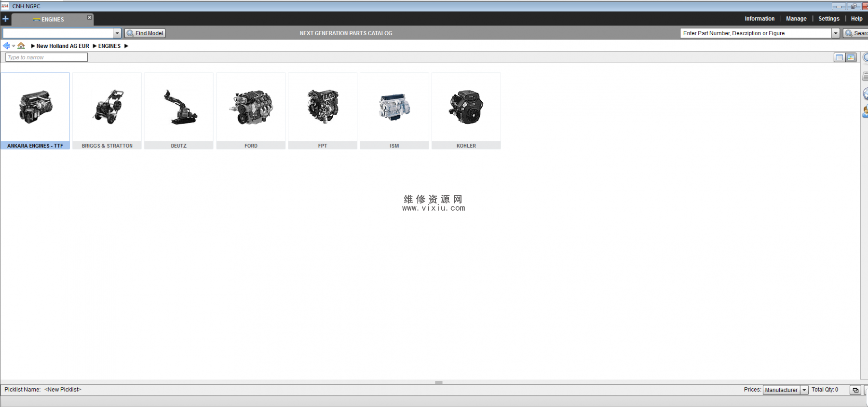The width and height of the screenshot is (868, 407).
Task: Open KOHLER engine category thumbnail
Action: (x=466, y=107)
